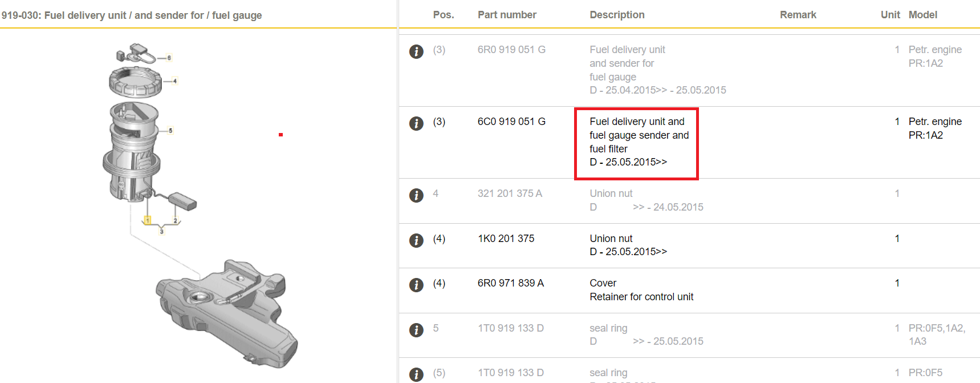Select part number 1K0 201 375

coord(506,238)
